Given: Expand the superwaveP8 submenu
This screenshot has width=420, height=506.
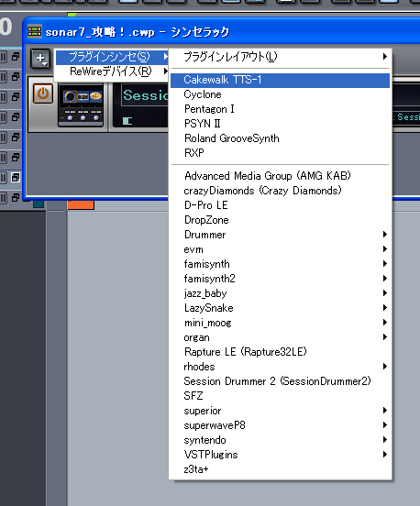Looking at the screenshot, I should pyautogui.click(x=281, y=425).
